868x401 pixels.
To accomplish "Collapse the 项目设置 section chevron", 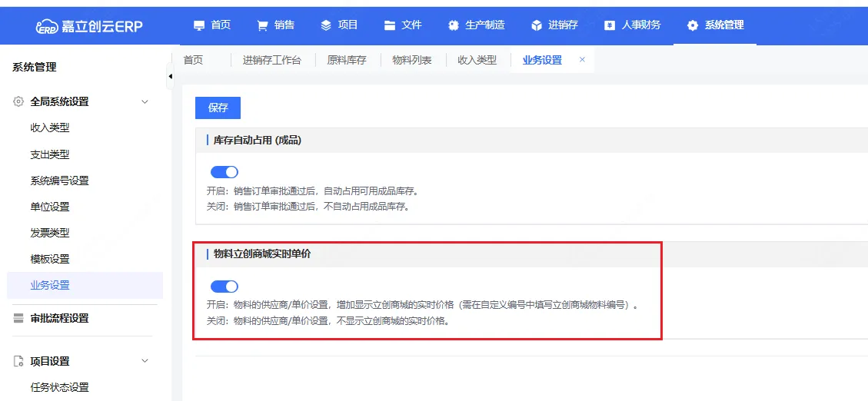I will click(145, 361).
